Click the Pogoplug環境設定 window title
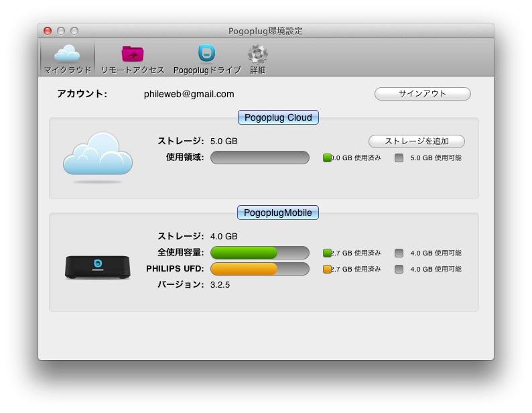This screenshot has height=413, width=532. (265, 31)
